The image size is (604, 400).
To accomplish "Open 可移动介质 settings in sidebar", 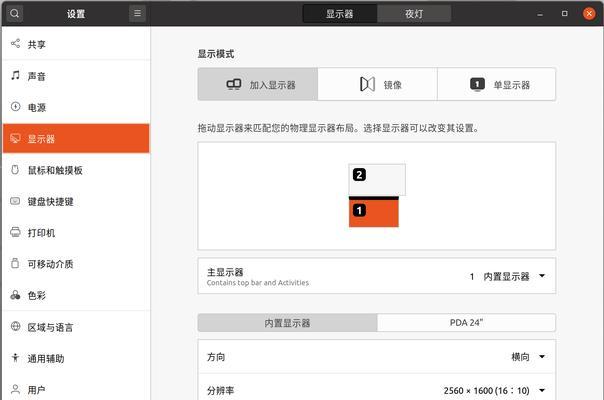I will coord(76,264).
